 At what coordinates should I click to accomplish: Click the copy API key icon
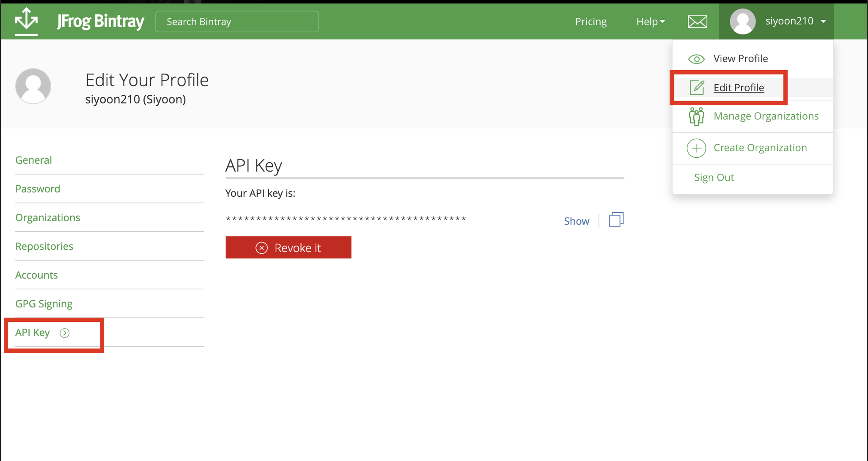616,220
